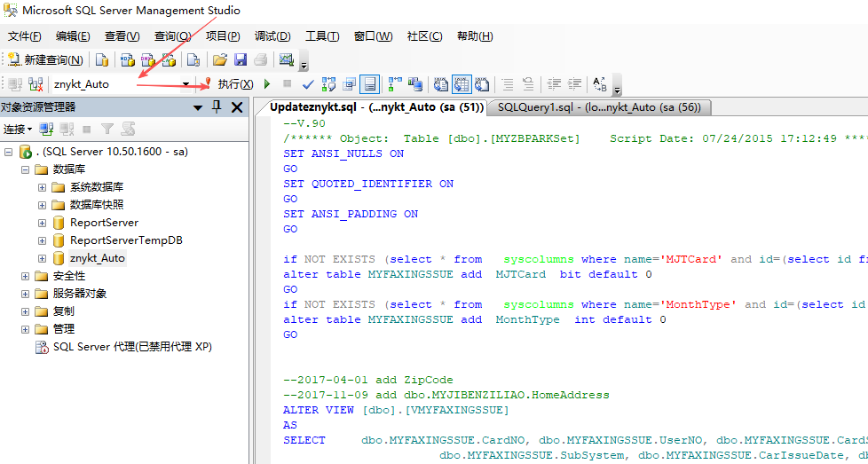Toggle Include Client Statistics
868x464 pixels.
click(414, 84)
